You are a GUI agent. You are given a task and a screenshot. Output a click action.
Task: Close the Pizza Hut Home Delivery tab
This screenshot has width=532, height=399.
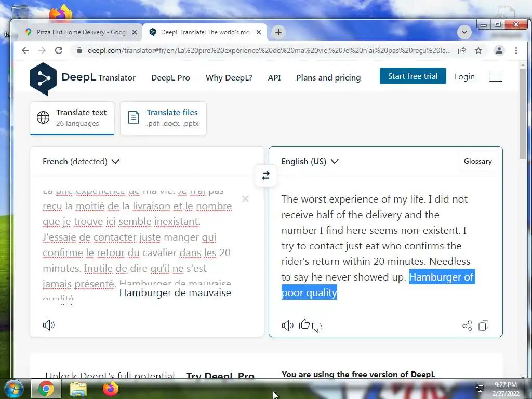pos(135,32)
